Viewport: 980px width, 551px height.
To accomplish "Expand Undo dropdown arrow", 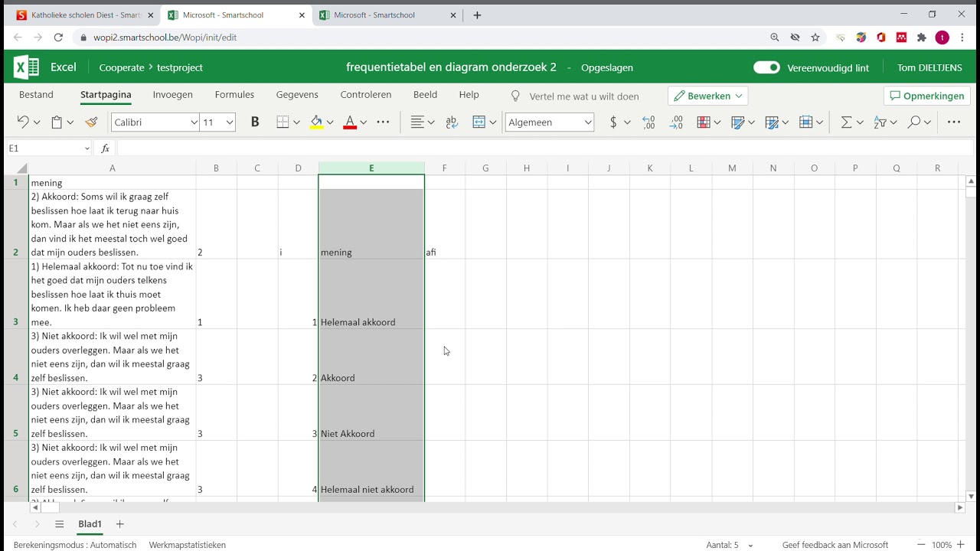I will pos(37,122).
